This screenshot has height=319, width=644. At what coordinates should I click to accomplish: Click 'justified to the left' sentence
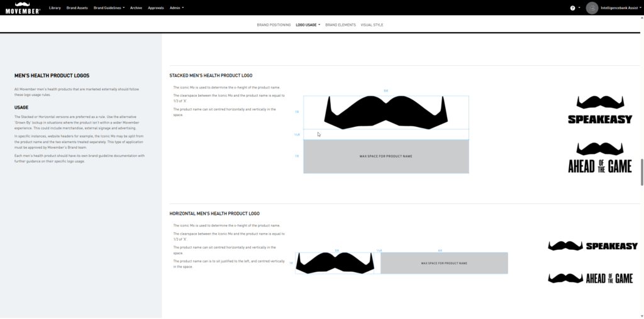point(229,264)
